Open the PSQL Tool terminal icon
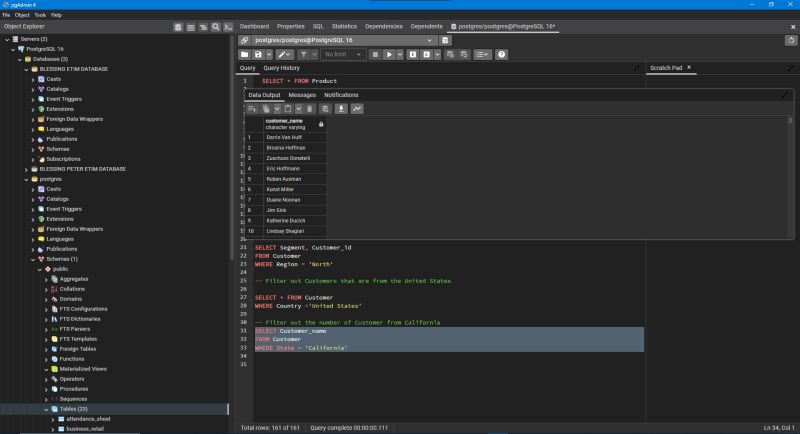 (x=229, y=26)
